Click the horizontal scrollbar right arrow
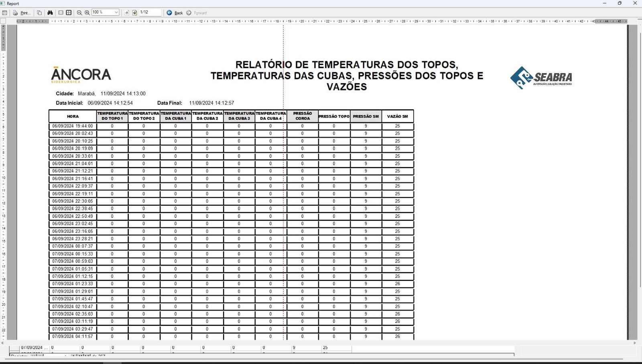Image resolution: width=642 pixels, height=364 pixels. point(635,343)
